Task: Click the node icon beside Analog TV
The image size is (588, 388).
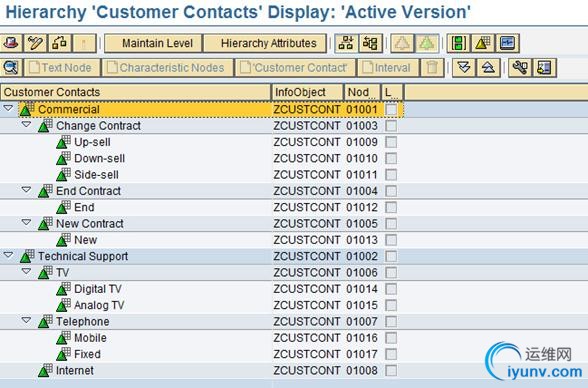Action: click(x=64, y=305)
